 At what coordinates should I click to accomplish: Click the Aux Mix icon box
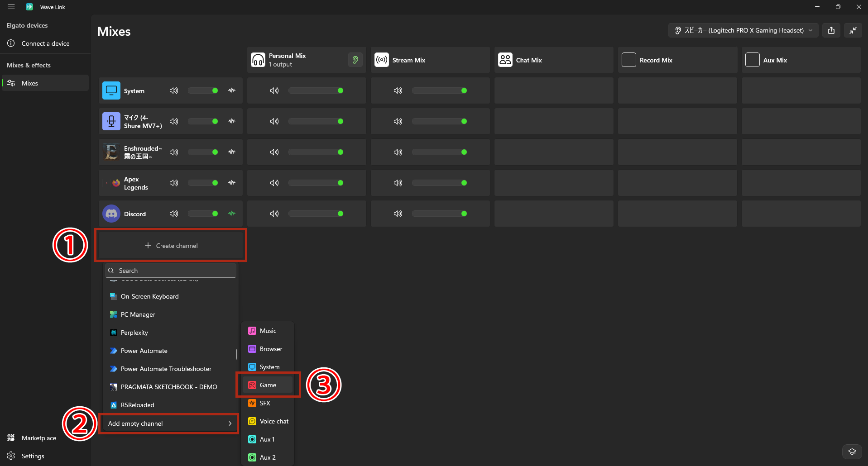(x=753, y=60)
